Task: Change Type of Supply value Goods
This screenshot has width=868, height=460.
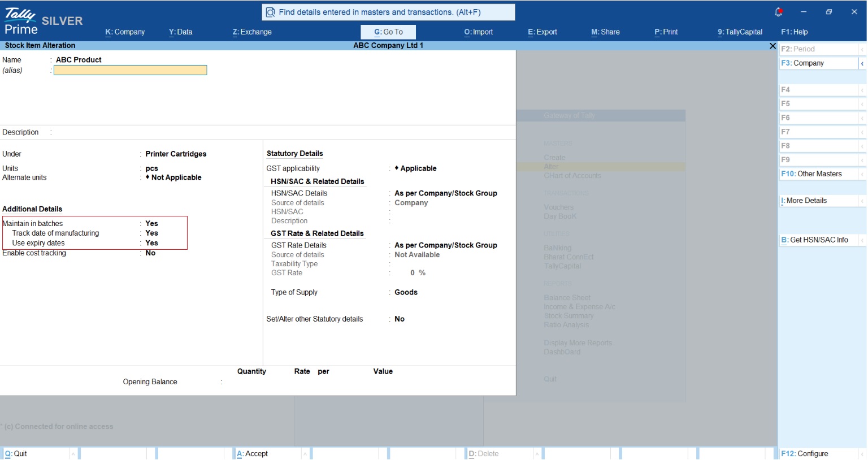Action: click(406, 293)
